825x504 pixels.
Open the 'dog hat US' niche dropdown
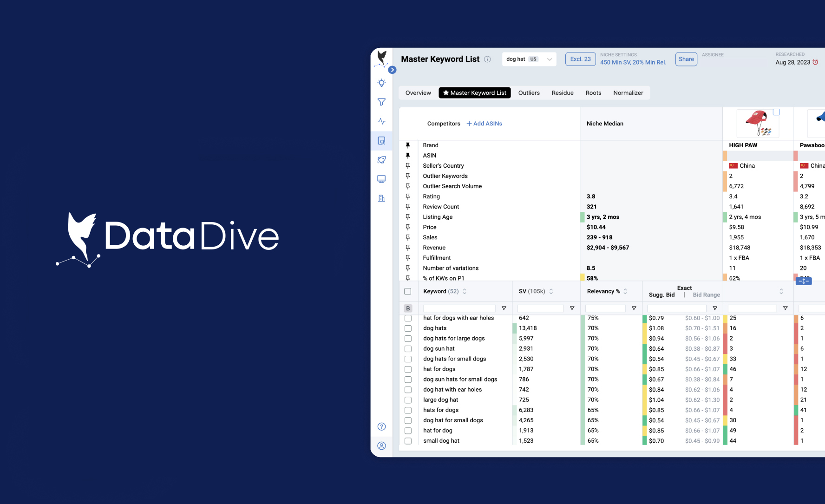click(x=529, y=59)
